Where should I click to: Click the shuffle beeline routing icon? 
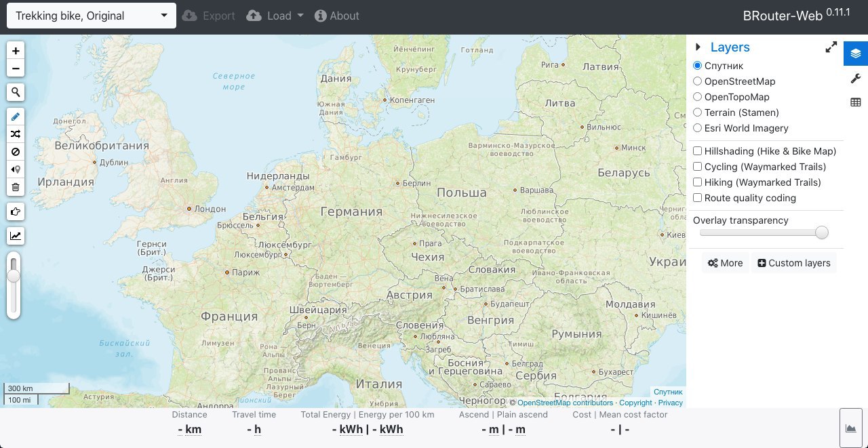pyautogui.click(x=16, y=134)
